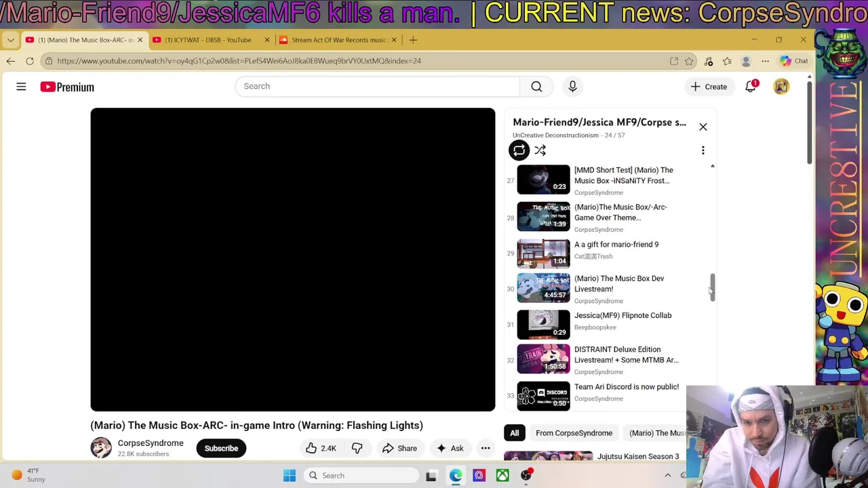Open more actions menu beside Ask
The height and width of the screenshot is (488, 868).
pyautogui.click(x=486, y=448)
